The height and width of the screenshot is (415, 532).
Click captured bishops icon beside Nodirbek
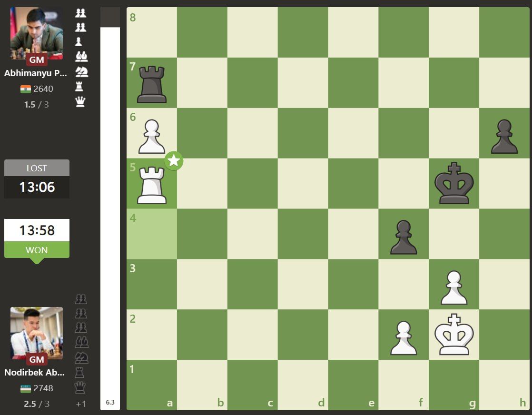point(81,342)
